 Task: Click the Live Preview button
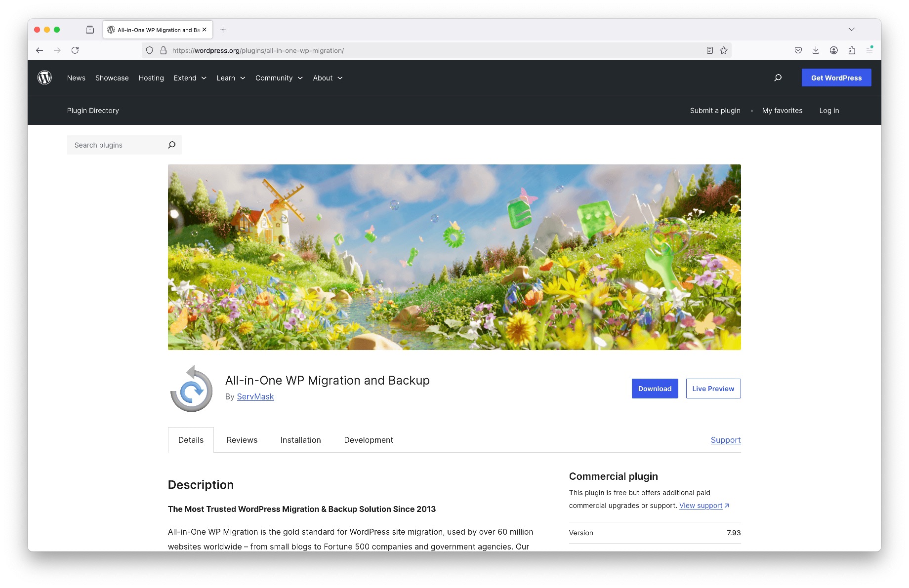(713, 389)
